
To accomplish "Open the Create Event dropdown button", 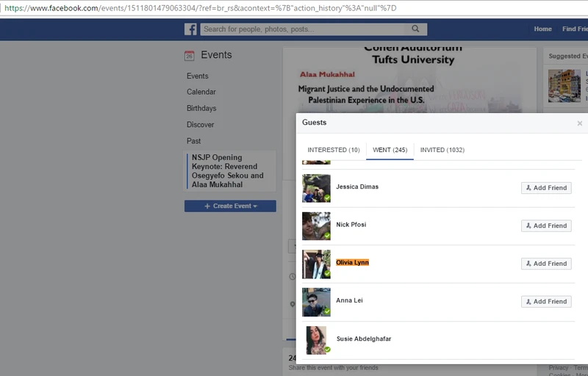I will 230,206.
